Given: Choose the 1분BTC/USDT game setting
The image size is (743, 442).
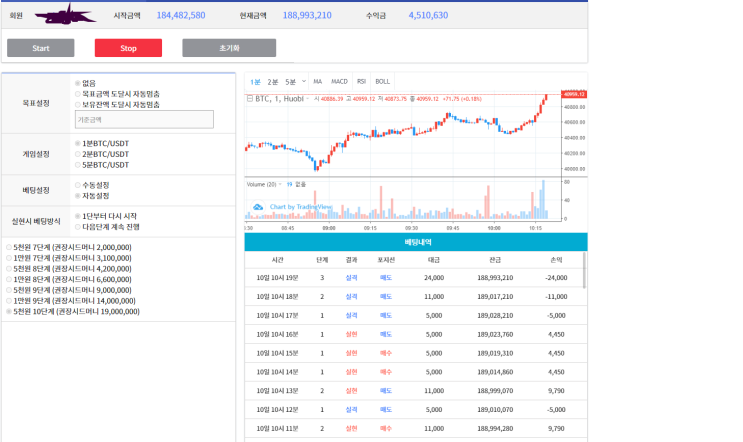Looking at the screenshot, I should pos(78,144).
